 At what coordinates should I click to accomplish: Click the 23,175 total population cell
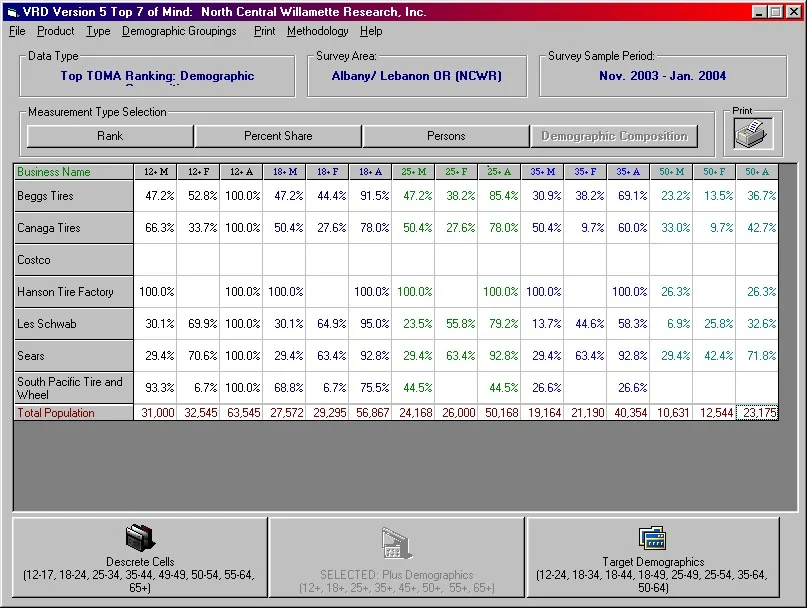pos(757,413)
